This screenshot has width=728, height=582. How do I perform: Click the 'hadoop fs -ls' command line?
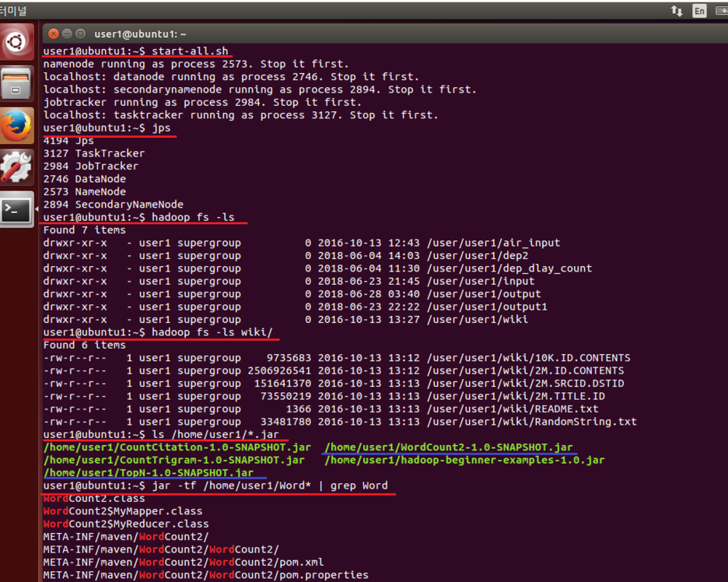138,217
